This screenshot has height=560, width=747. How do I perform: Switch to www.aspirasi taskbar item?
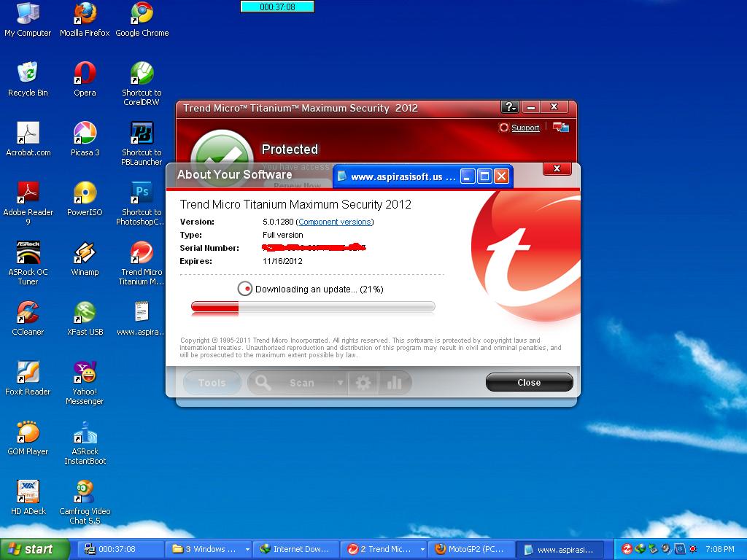point(560,549)
